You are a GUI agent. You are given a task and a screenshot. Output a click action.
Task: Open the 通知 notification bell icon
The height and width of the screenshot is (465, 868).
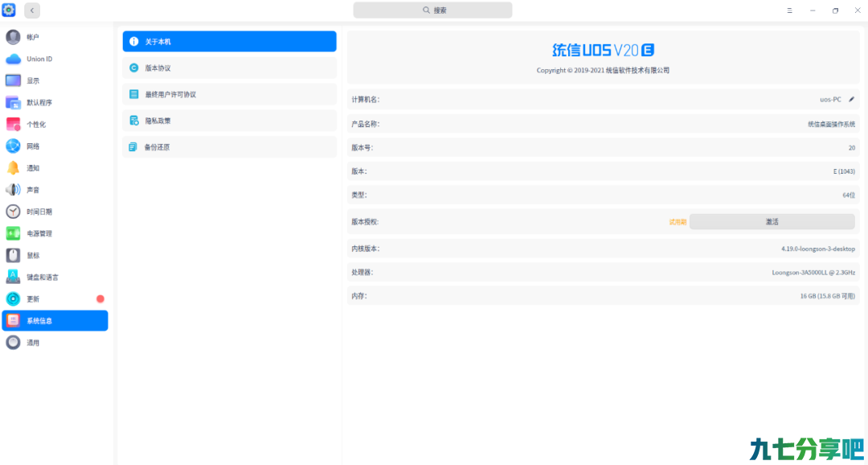[x=13, y=168]
